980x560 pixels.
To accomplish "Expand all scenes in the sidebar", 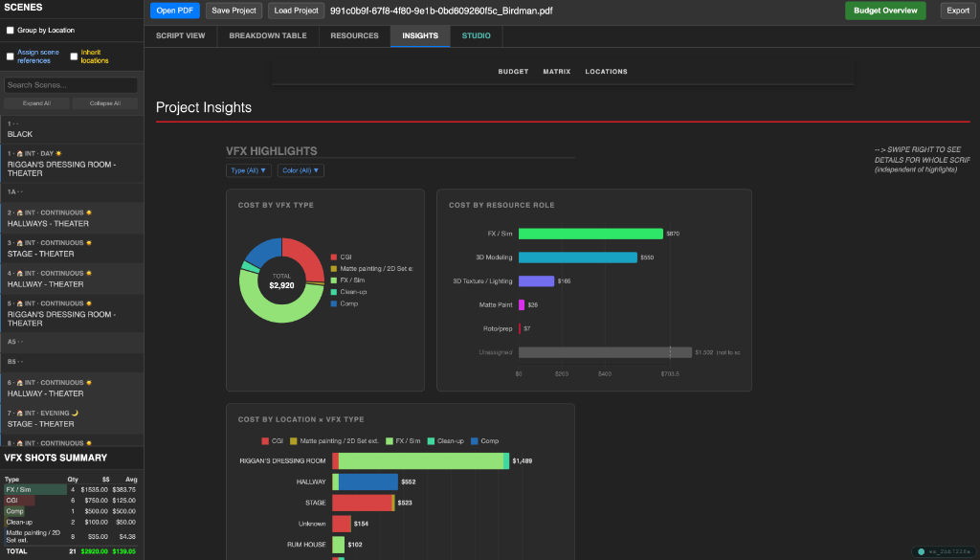I will click(x=36, y=103).
